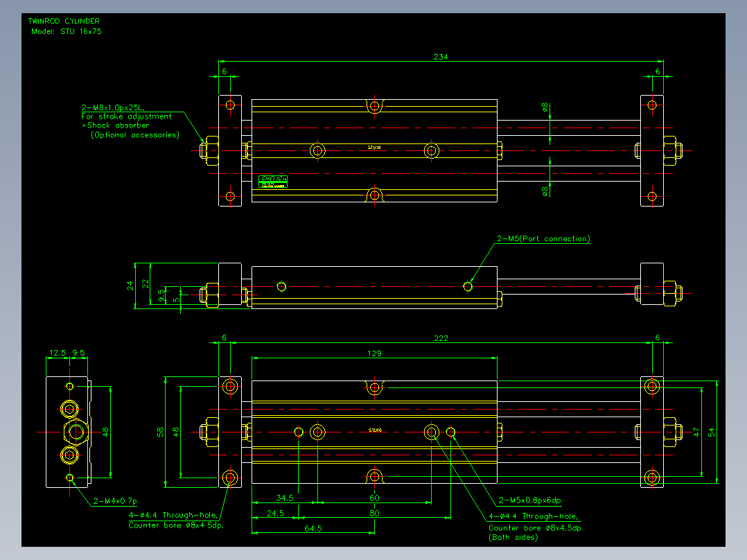This screenshot has height=560, width=747.
Task: Click the left port hole in side view
Action: (281, 286)
